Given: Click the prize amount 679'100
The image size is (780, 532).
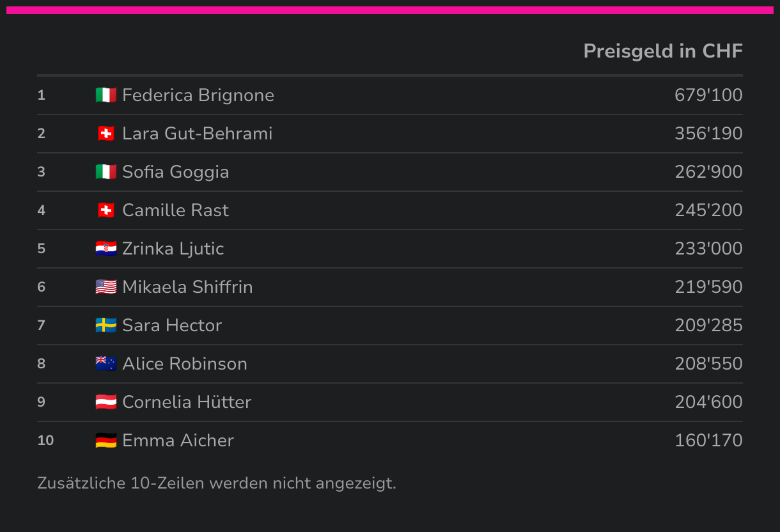Looking at the screenshot, I should click(x=708, y=95).
